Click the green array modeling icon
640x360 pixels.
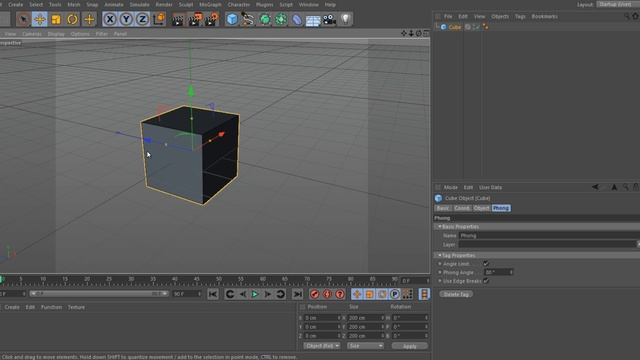(281, 19)
